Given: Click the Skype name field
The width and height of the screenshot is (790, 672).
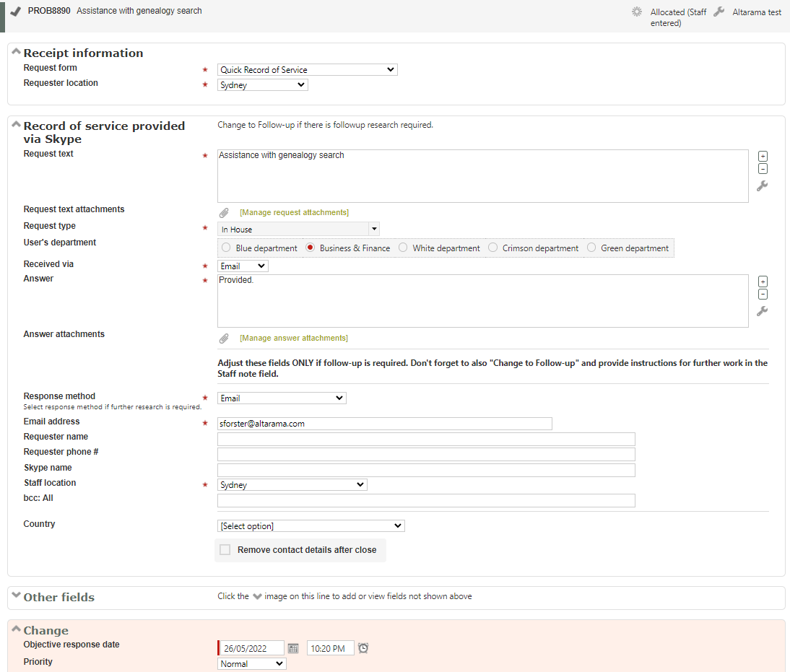Looking at the screenshot, I should [426, 471].
